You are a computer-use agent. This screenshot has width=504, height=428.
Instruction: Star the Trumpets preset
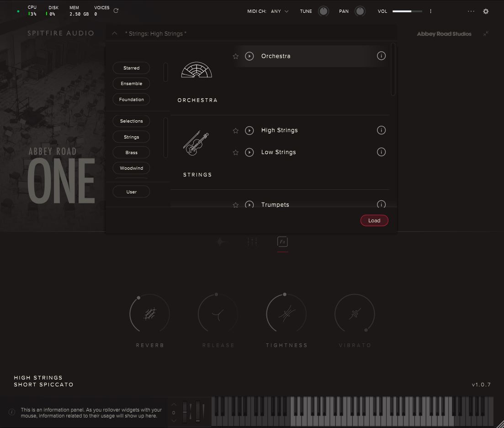(235, 205)
